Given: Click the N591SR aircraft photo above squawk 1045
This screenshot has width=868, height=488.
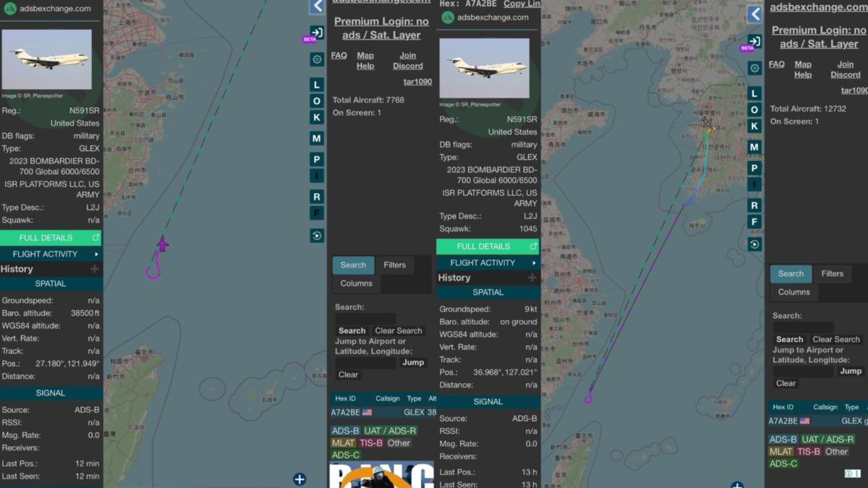Looking at the screenshot, I should [484, 68].
